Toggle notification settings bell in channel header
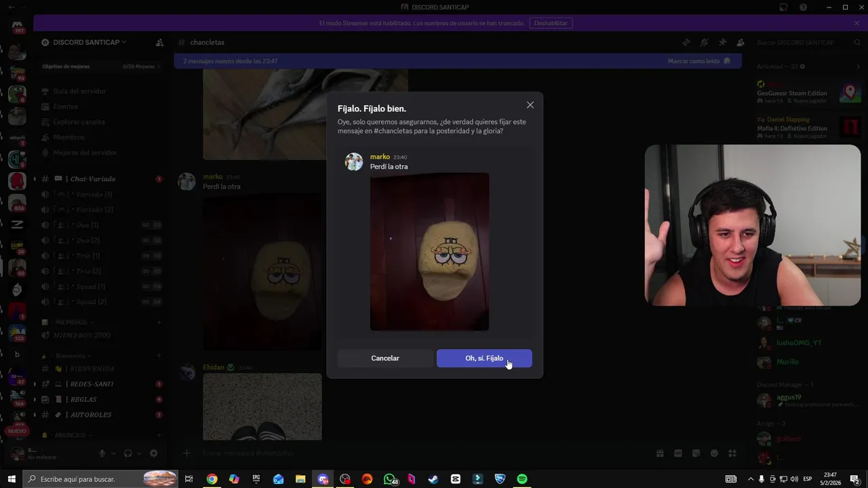Image resolution: width=868 pixels, height=488 pixels. tap(704, 42)
